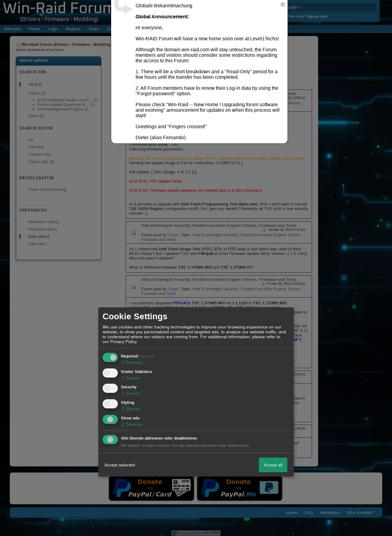Open the Memberlist footer link
This screenshot has width=392, height=536.
pyautogui.click(x=330, y=512)
